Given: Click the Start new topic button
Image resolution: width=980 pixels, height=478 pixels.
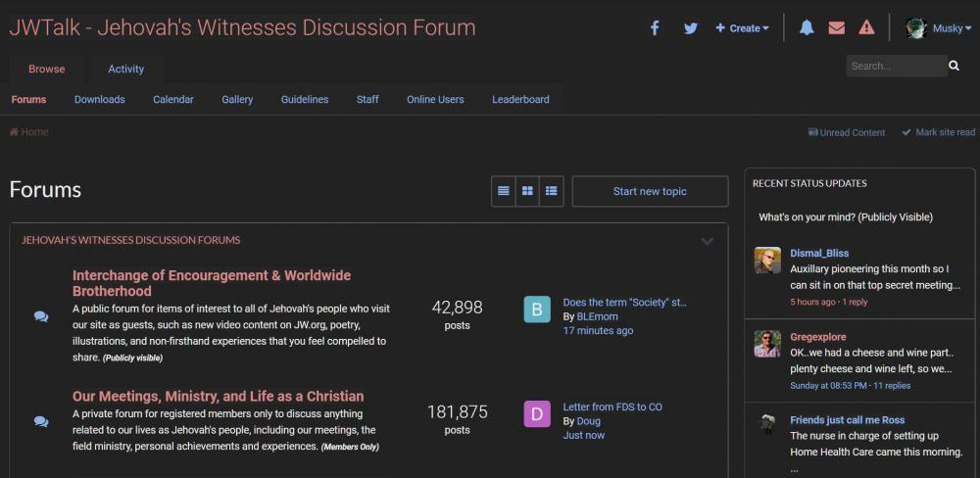Looking at the screenshot, I should click(650, 191).
